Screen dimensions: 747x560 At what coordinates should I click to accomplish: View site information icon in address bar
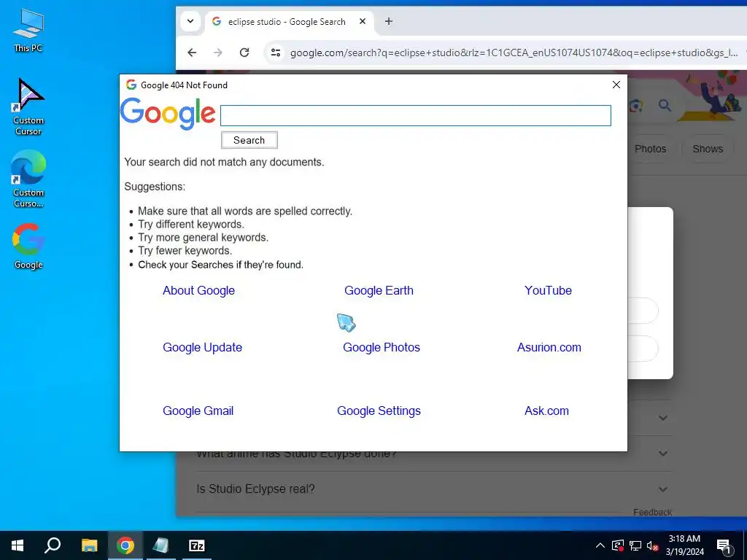point(275,52)
